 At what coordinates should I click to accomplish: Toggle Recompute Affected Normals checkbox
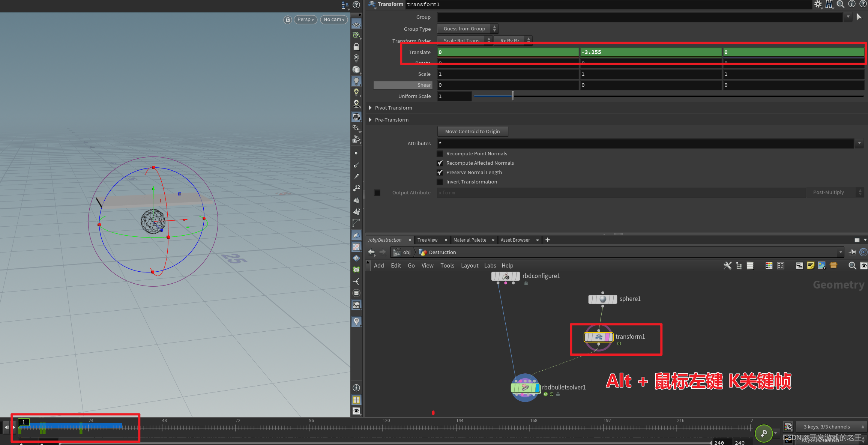coord(440,163)
